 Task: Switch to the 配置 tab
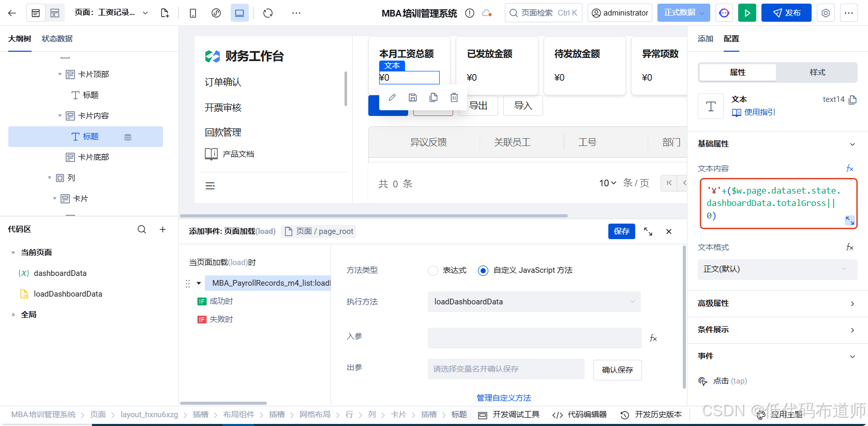point(731,39)
